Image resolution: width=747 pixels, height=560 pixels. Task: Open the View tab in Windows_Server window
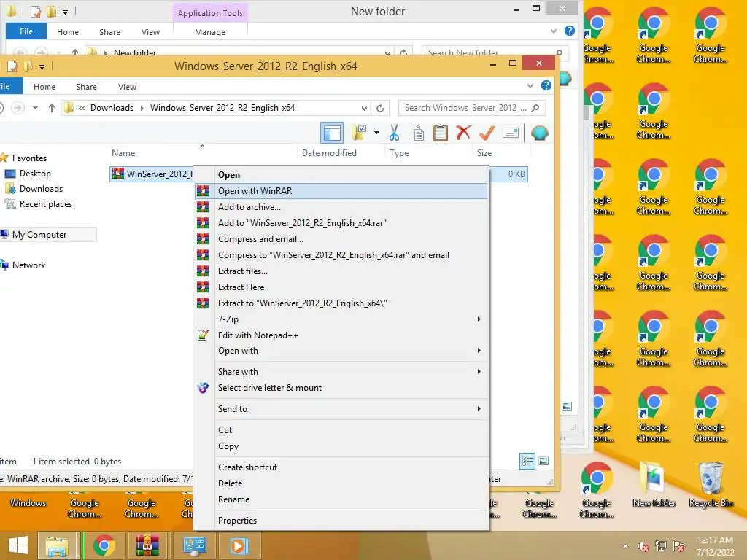coord(127,87)
